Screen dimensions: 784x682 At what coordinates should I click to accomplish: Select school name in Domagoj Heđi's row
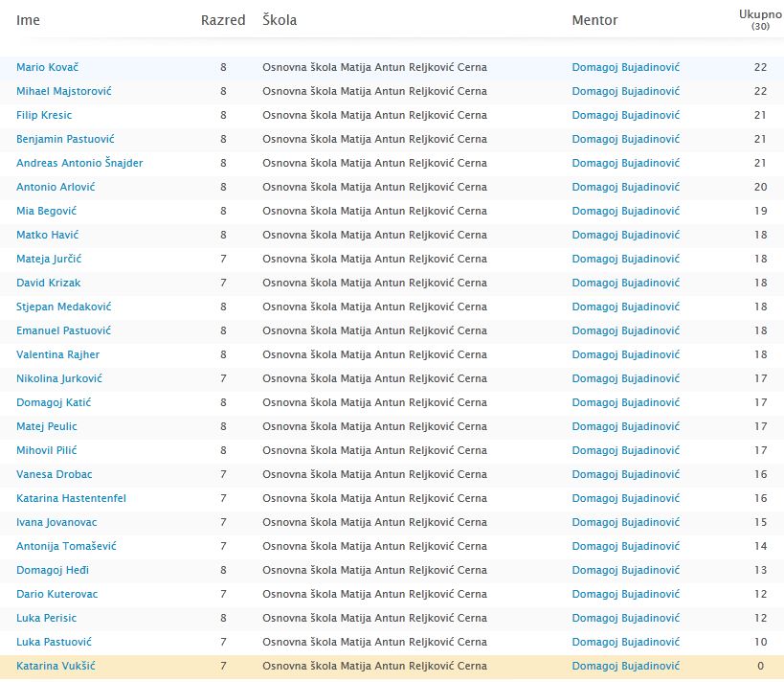pyautogui.click(x=374, y=571)
